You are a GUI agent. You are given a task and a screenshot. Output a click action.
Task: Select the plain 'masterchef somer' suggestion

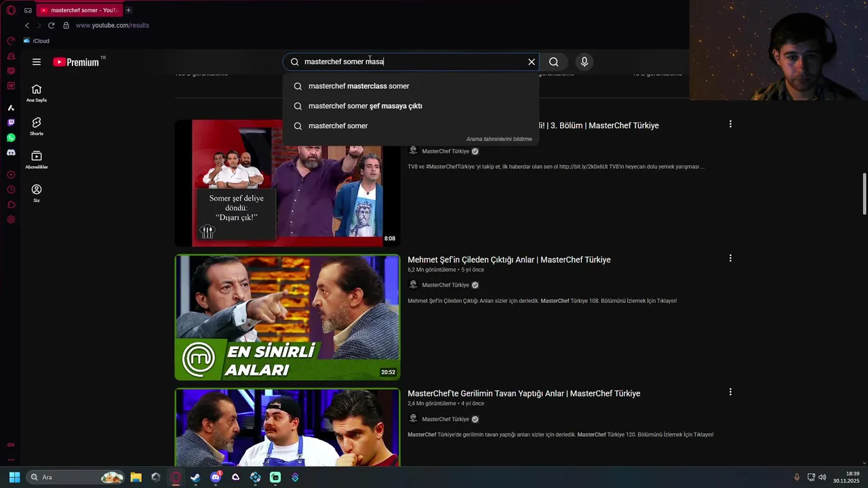[x=411, y=125]
